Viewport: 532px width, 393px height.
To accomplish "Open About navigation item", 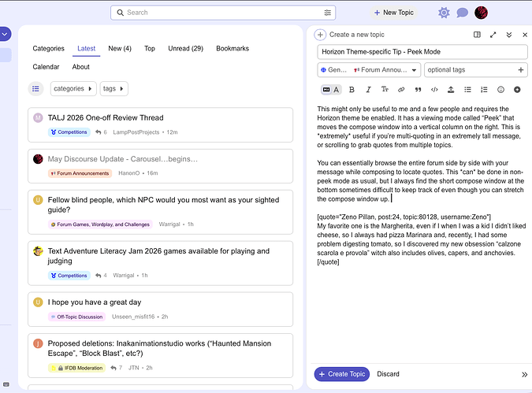I will tap(80, 67).
